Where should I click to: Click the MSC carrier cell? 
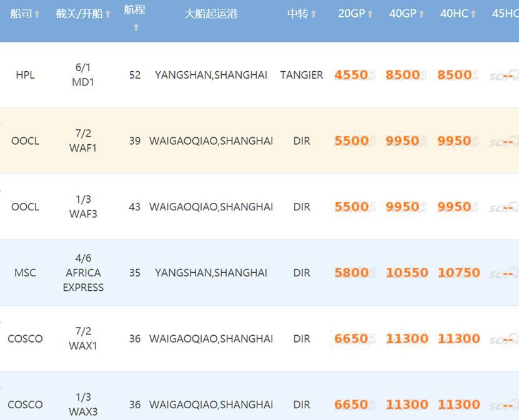pos(25,273)
